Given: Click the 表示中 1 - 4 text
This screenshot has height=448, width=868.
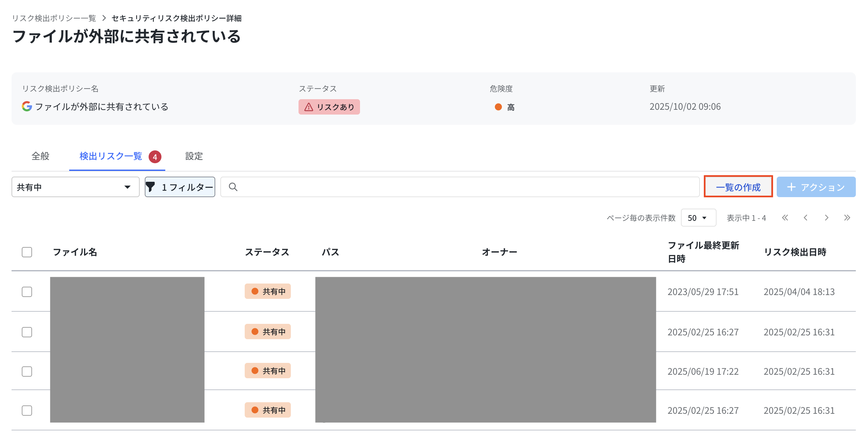Looking at the screenshot, I should (x=746, y=218).
